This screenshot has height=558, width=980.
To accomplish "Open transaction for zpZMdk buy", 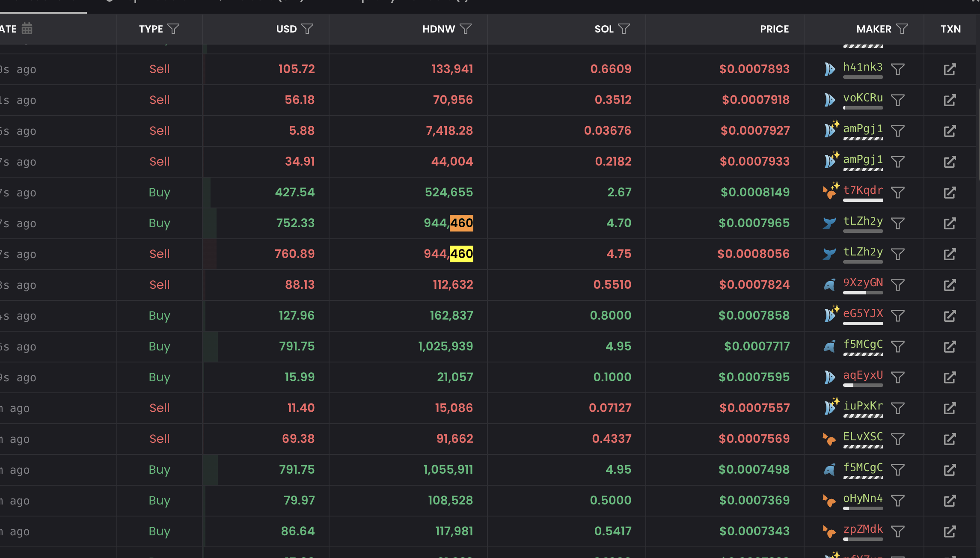I will pos(950,531).
